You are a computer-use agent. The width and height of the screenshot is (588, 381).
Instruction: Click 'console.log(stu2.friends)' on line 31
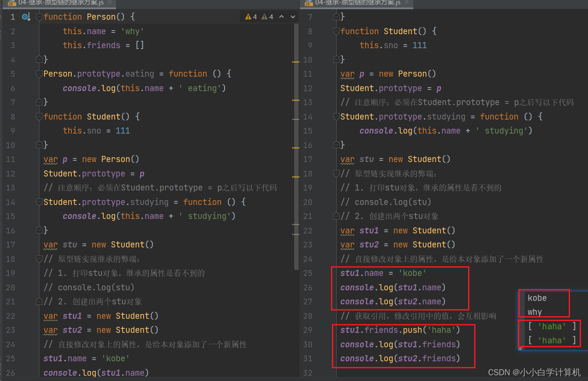coord(400,358)
